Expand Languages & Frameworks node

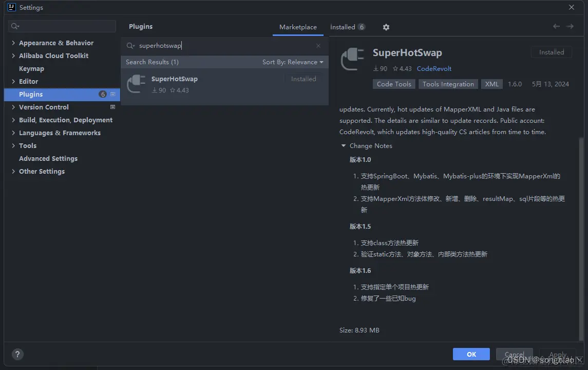[13, 133]
